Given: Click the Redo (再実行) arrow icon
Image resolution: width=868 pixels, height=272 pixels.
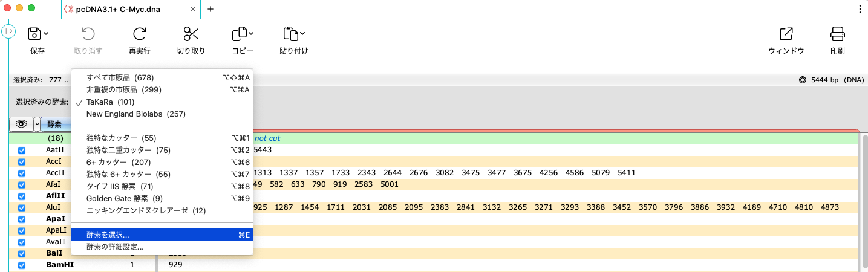Looking at the screenshot, I should coord(140,34).
